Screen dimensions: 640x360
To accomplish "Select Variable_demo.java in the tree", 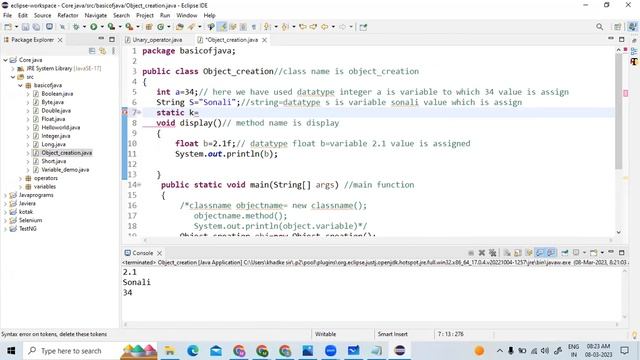I will point(65,170).
